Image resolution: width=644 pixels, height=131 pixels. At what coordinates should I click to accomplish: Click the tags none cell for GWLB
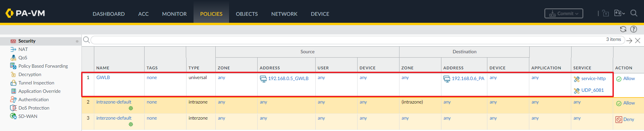[152, 77]
